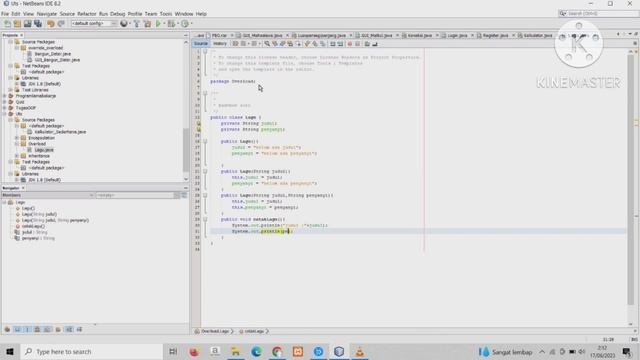Viewport: 640px width, 360px height.
Task: Select the History view button in editor
Action: [x=220, y=44]
